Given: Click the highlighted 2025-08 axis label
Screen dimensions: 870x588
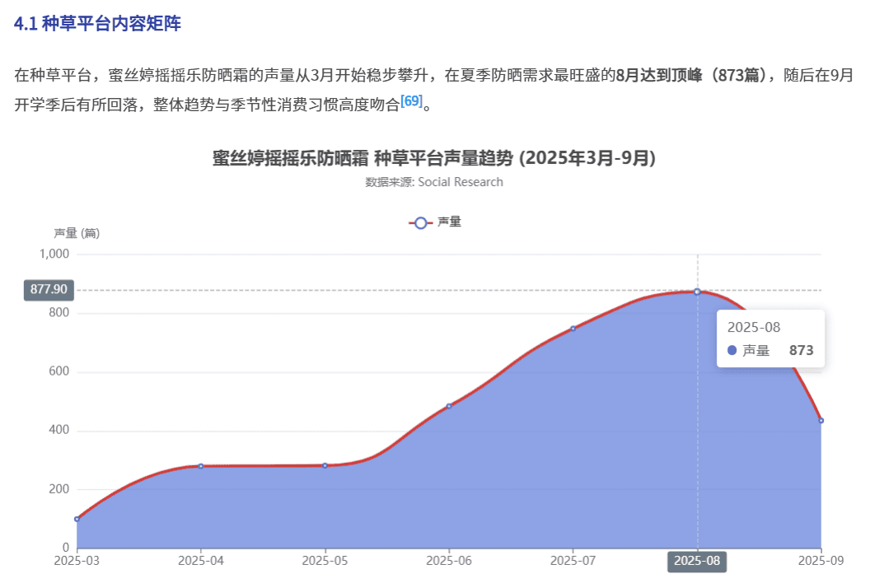Looking at the screenshot, I should pyautogui.click(x=697, y=561).
